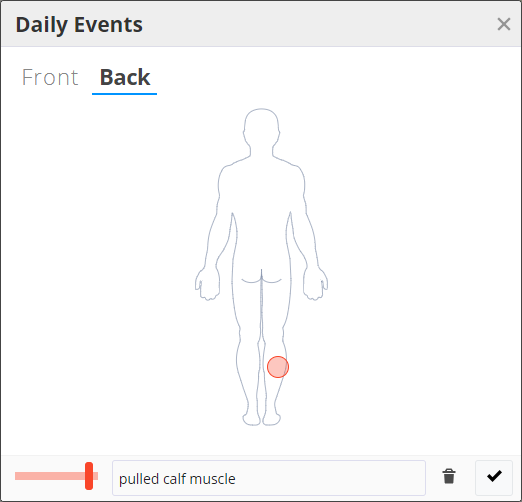The image size is (522, 502).
Task: Confirm the entry with checkmark button
Action: tap(494, 477)
